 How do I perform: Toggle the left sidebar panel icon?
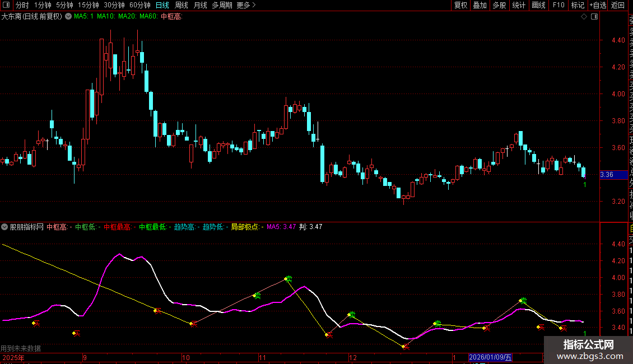point(6,5)
